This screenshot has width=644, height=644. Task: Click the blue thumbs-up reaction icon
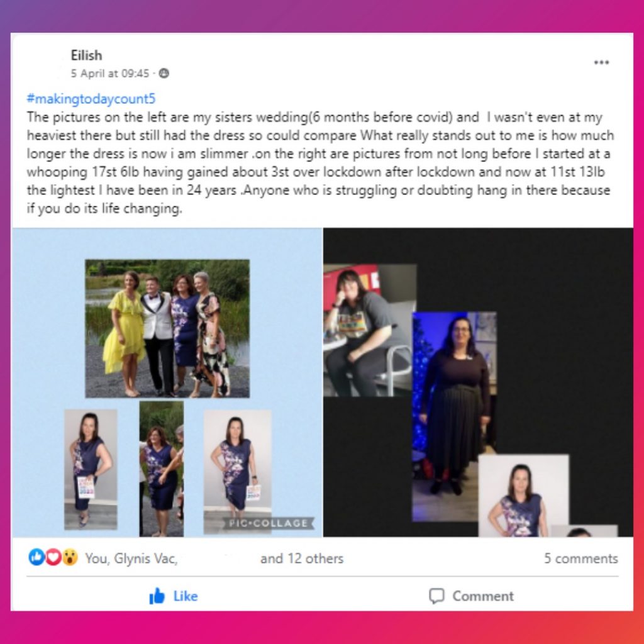point(36,557)
